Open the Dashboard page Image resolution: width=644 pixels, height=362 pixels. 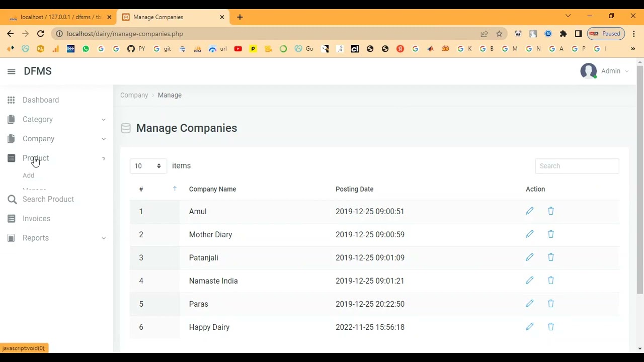41,100
